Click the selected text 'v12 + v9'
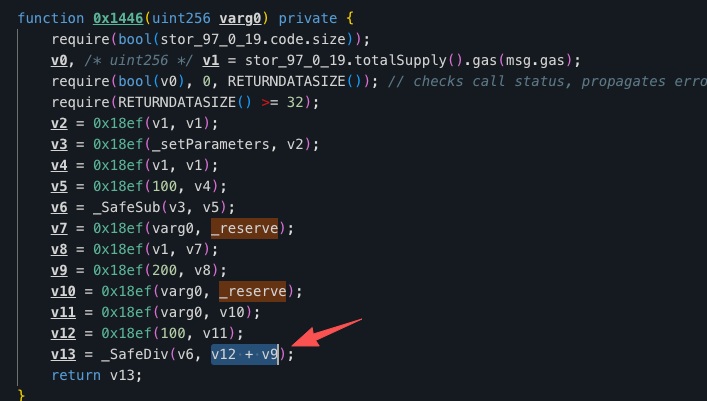The height and width of the screenshot is (401, 707). 245,354
